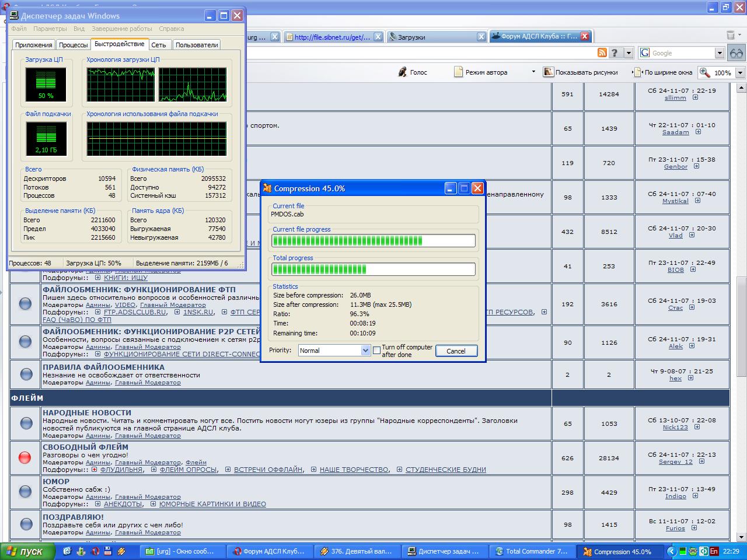This screenshot has width=747, height=560.
Task: Click the glasses icon beside the Google search
Action: click(736, 53)
